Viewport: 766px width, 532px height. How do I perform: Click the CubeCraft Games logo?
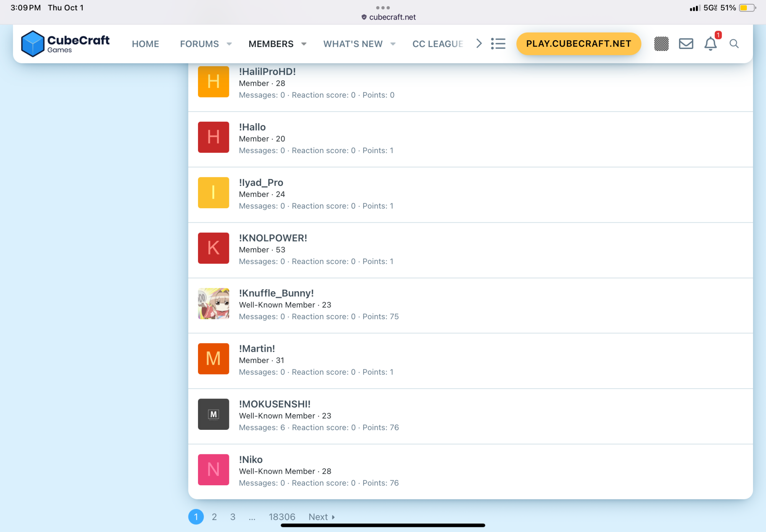[x=65, y=44]
